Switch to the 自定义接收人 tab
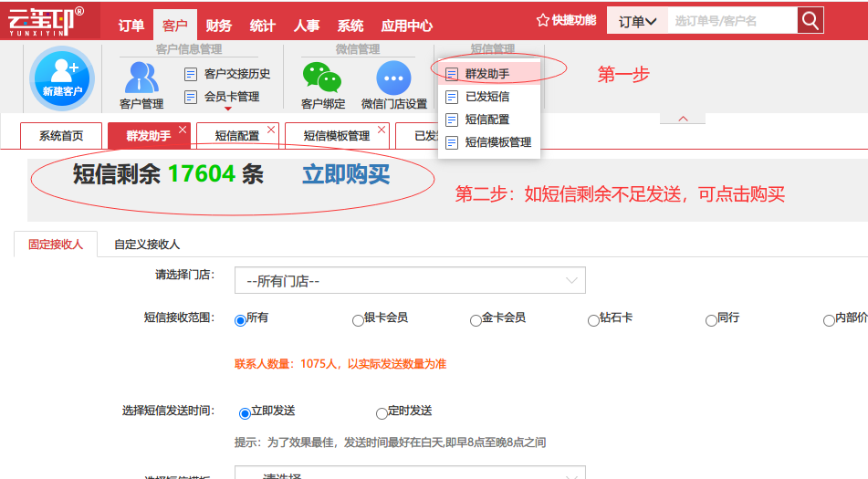 [147, 245]
